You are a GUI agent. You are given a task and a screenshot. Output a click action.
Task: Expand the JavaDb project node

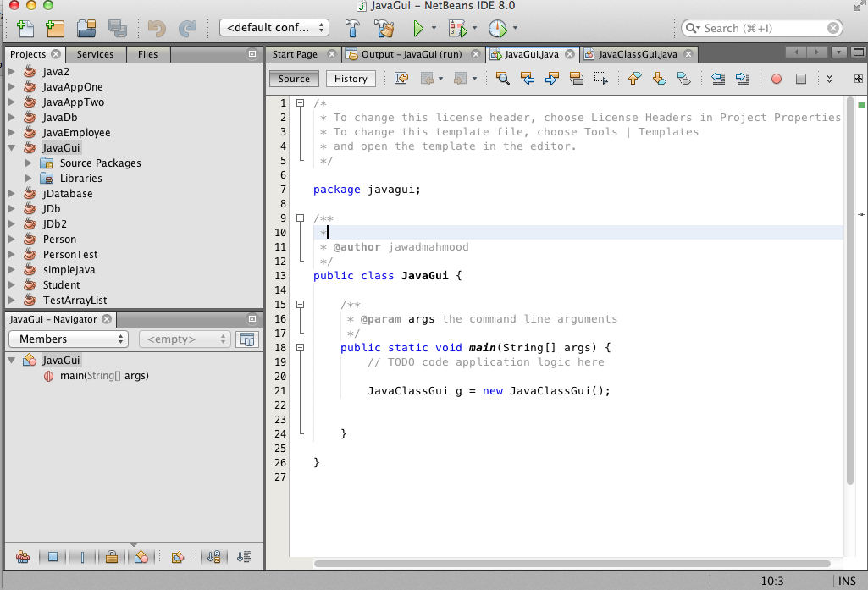12,118
